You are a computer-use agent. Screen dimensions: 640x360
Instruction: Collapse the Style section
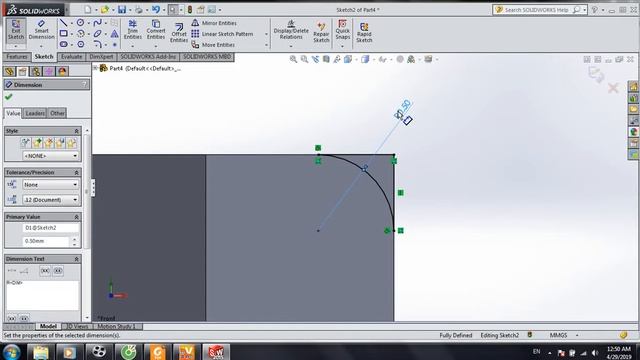click(76, 131)
